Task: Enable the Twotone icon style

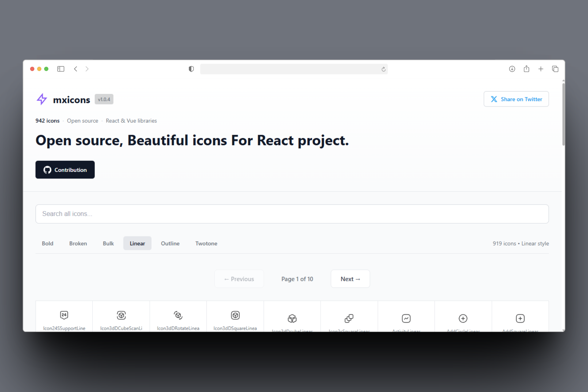Action: (206, 243)
